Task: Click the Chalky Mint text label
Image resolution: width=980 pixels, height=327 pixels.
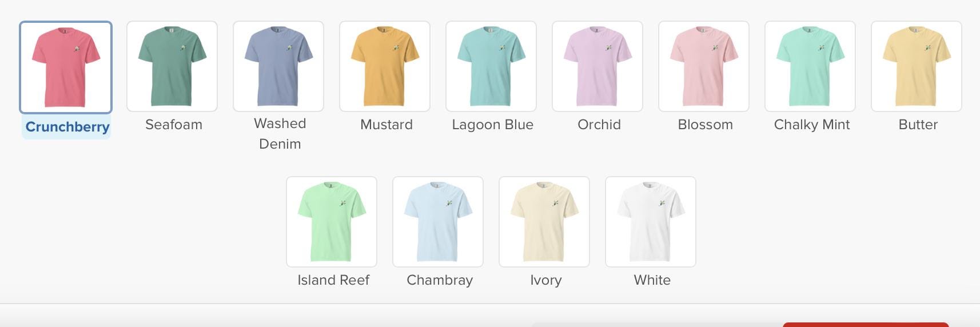Action: [x=812, y=125]
